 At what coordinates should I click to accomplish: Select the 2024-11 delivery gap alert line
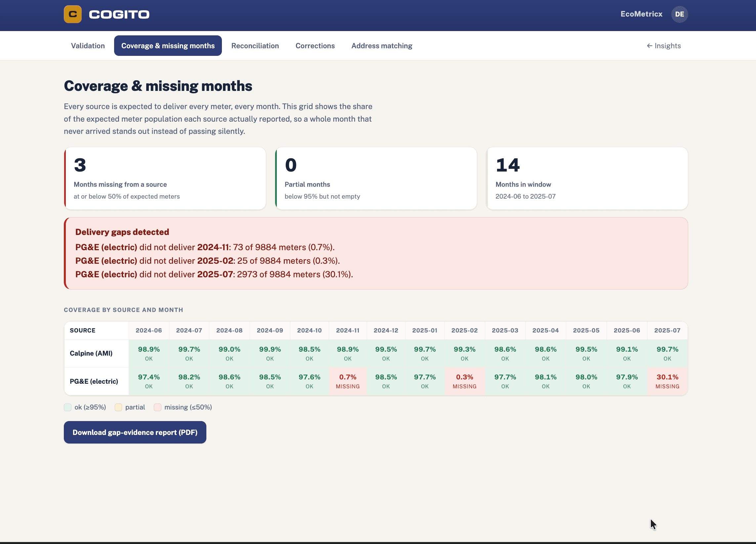pos(205,247)
